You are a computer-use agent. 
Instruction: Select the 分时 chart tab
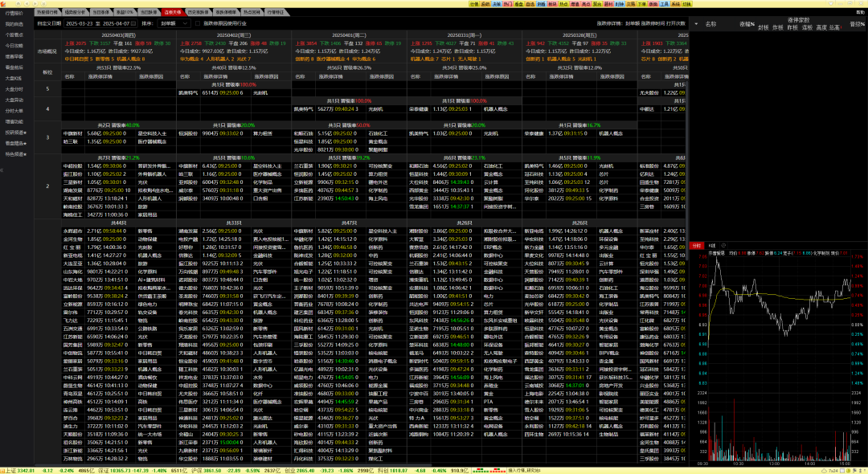click(697, 245)
